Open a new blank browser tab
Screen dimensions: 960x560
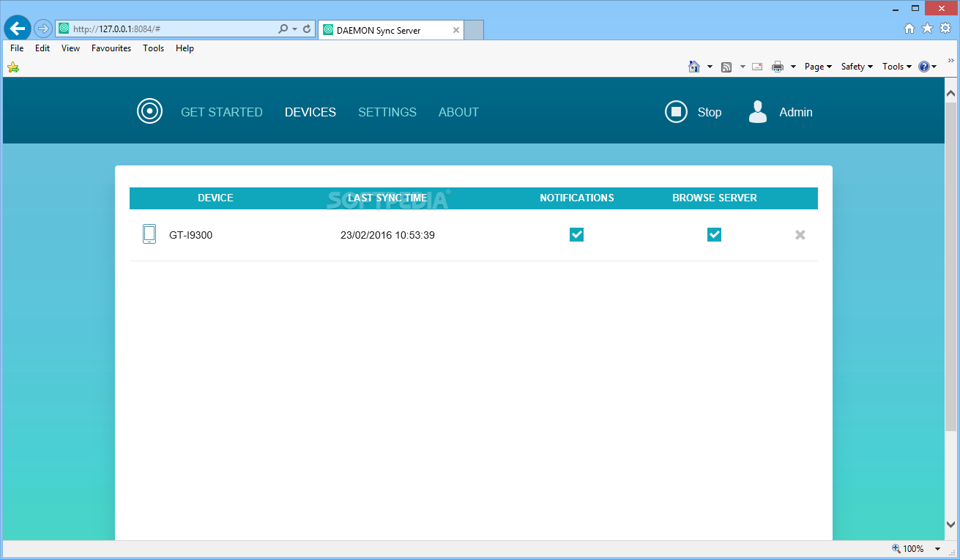click(474, 30)
